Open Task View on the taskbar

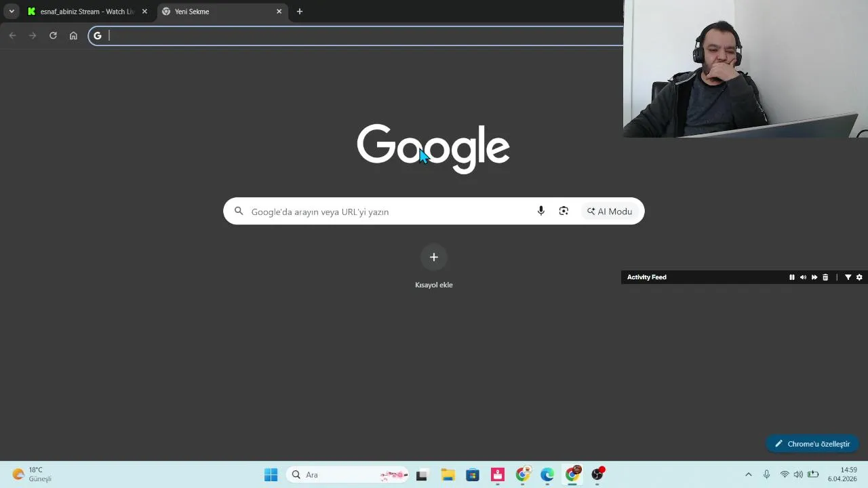point(422,474)
